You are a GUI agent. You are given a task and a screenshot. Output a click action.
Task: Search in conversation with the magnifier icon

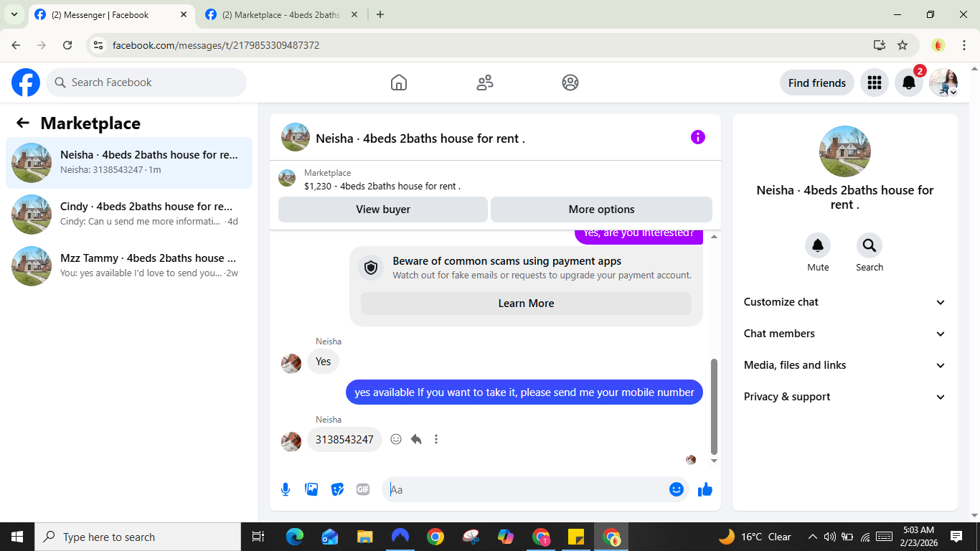(870, 245)
